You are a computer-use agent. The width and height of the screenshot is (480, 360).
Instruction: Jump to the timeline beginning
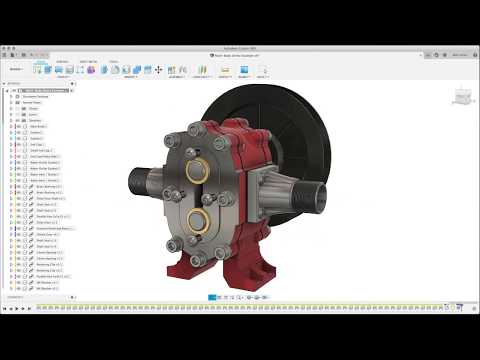pyautogui.click(x=5, y=309)
